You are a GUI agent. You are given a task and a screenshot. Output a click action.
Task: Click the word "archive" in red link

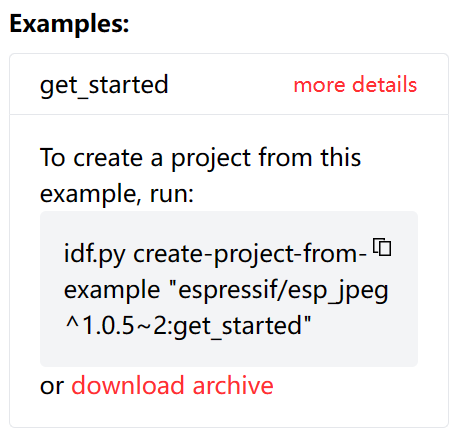pyautogui.click(x=233, y=385)
